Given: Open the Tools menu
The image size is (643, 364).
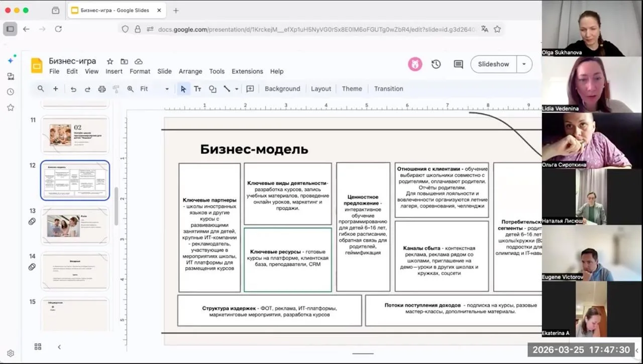Looking at the screenshot, I should coord(217,71).
